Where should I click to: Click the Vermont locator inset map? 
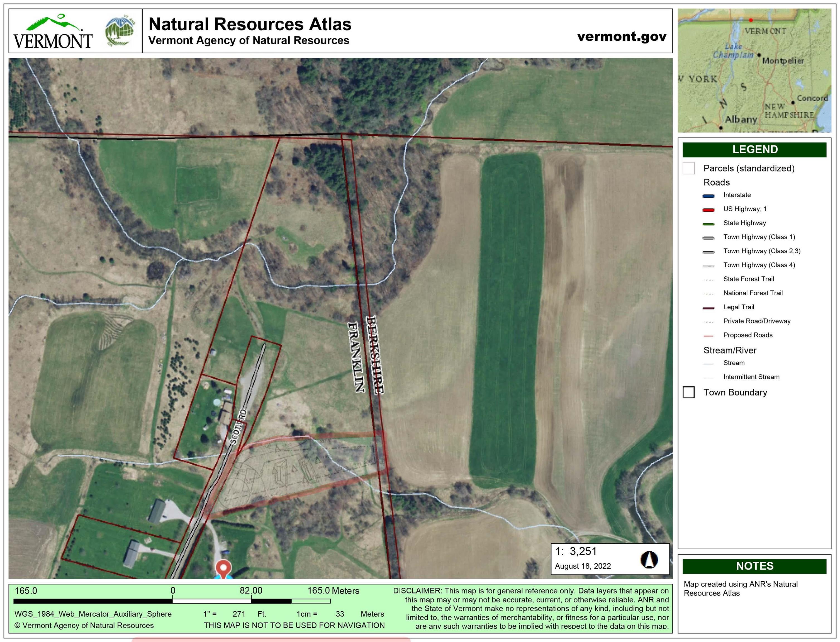(754, 71)
